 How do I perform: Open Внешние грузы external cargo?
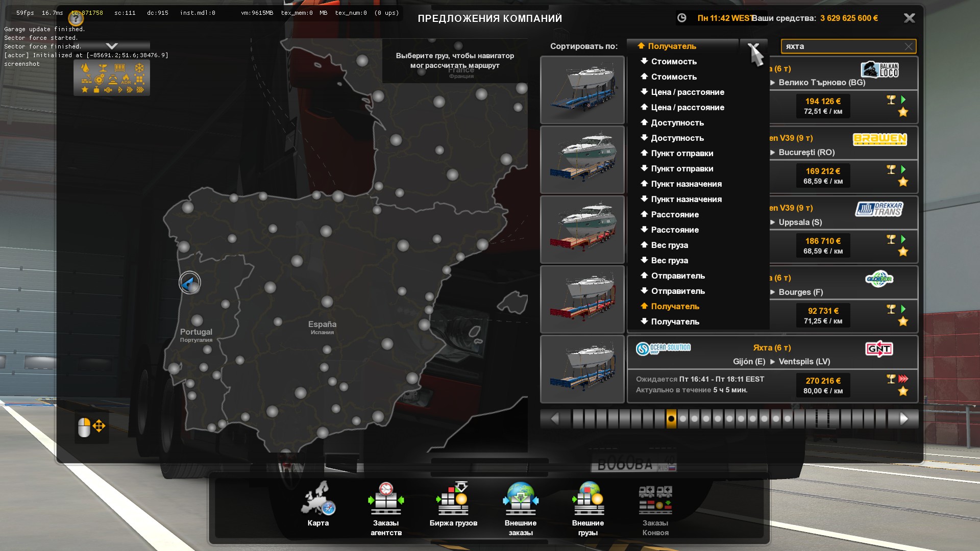[588, 503]
